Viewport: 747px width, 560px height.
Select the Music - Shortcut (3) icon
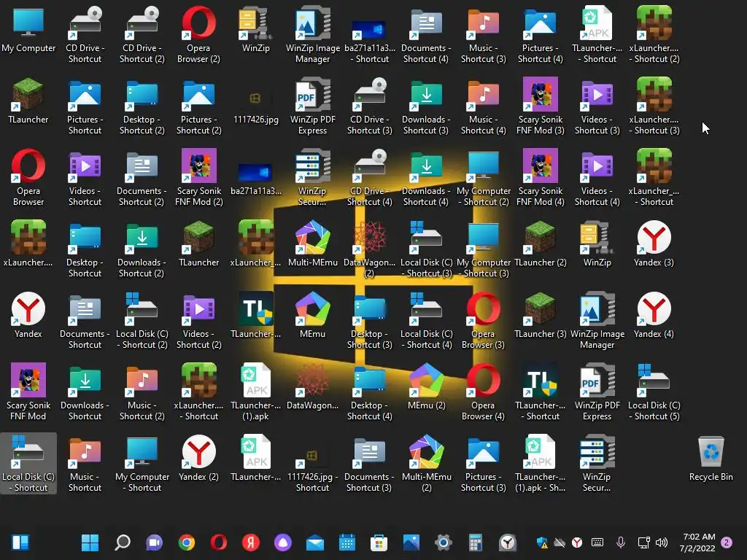pyautogui.click(x=483, y=35)
